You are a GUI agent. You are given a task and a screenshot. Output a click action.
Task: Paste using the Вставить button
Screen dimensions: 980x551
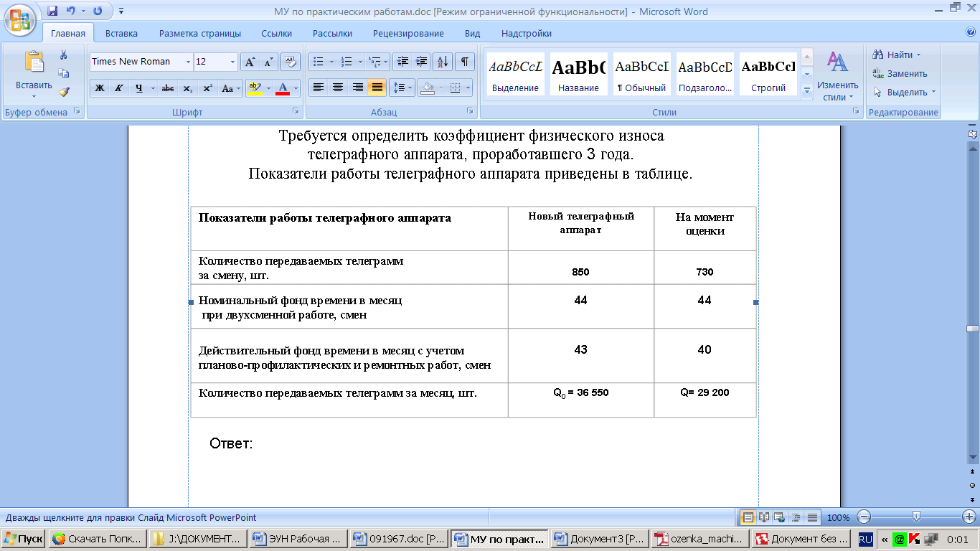[34, 75]
